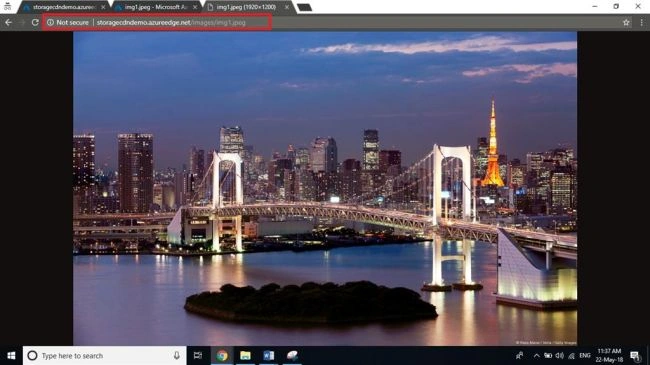
Task: Open Microsoft Word from the taskbar
Action: coord(269,355)
